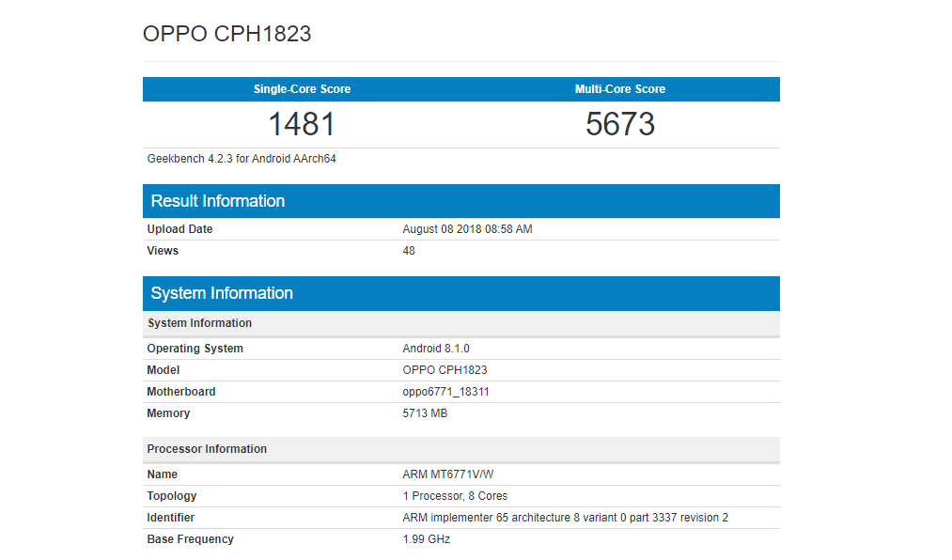Click the Upload Date value August 08 2018
Image resolution: width=952 pixels, height=560 pixels.
click(x=467, y=229)
